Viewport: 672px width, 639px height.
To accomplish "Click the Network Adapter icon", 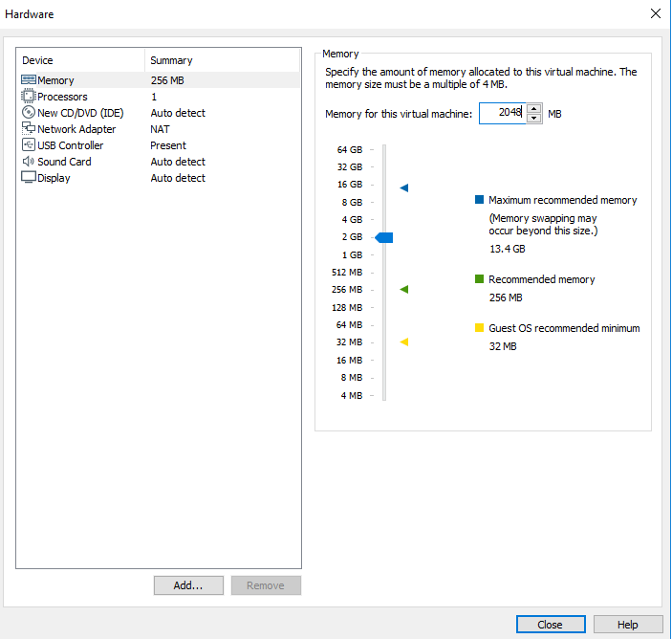I will 29,128.
